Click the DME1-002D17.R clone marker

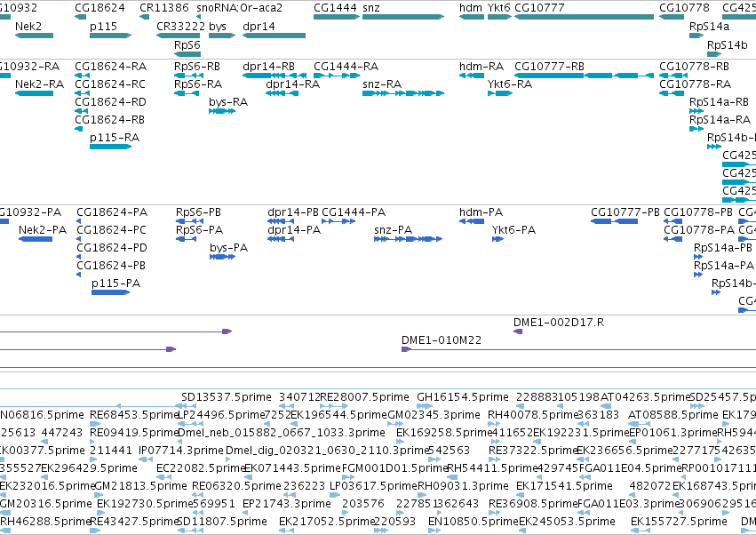[x=518, y=331]
